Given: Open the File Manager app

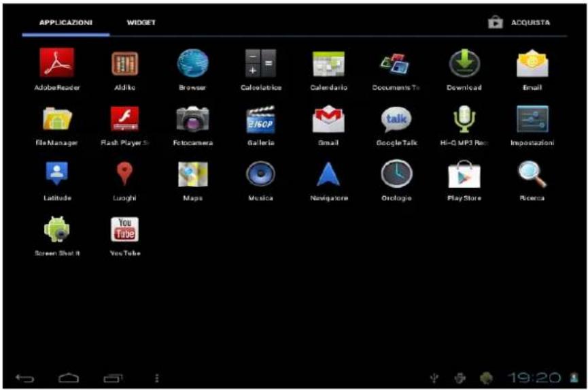Looking at the screenshot, I should coord(57,118).
